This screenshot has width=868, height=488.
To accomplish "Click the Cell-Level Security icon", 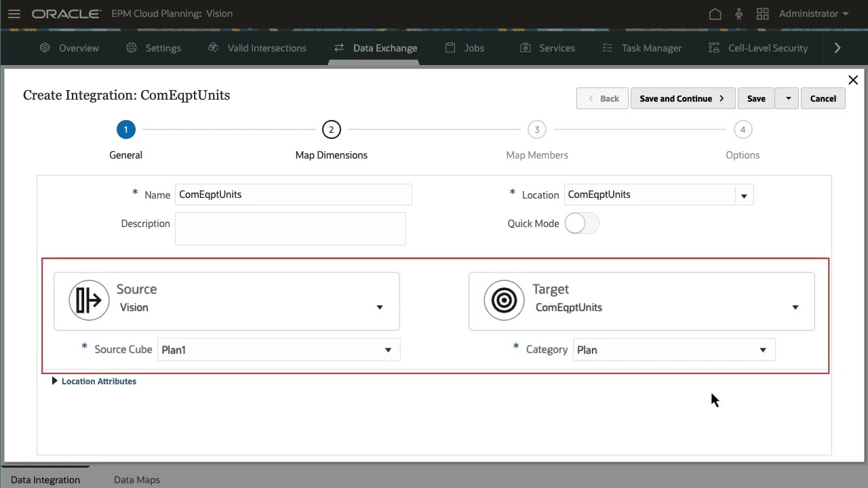I will (713, 47).
